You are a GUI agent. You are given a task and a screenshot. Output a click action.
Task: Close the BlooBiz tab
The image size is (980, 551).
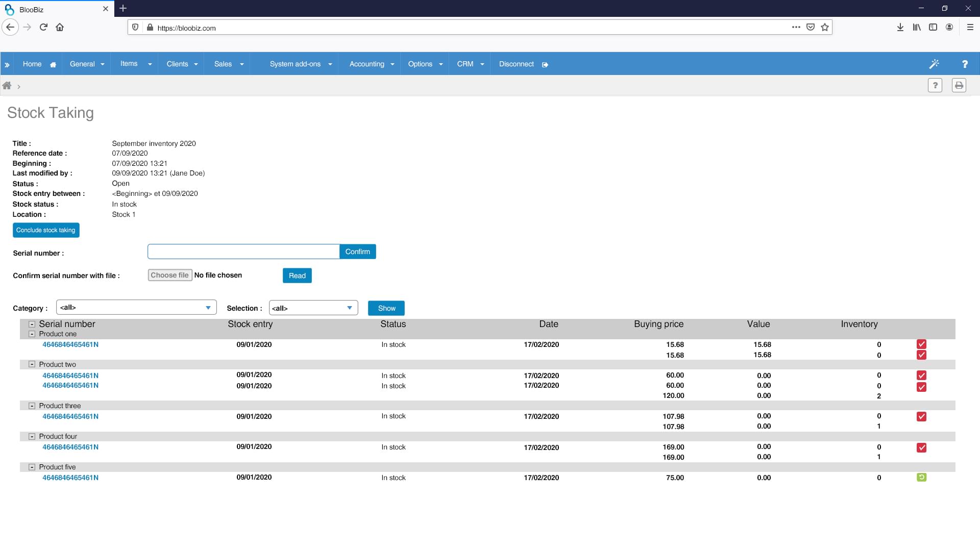coord(106,9)
